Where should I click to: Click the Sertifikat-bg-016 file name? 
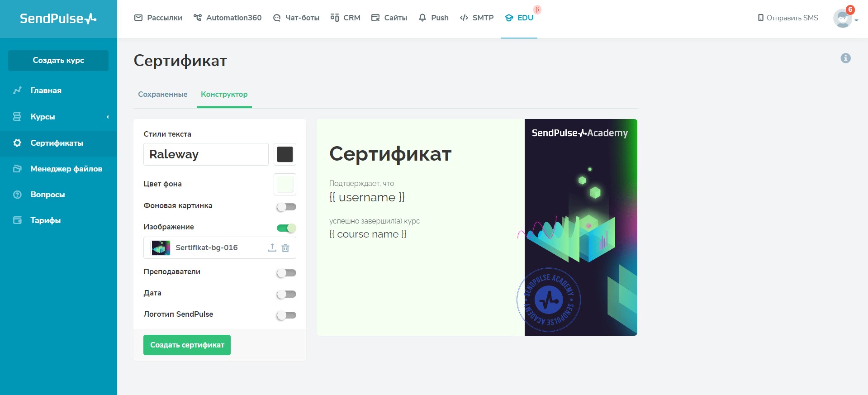207,247
